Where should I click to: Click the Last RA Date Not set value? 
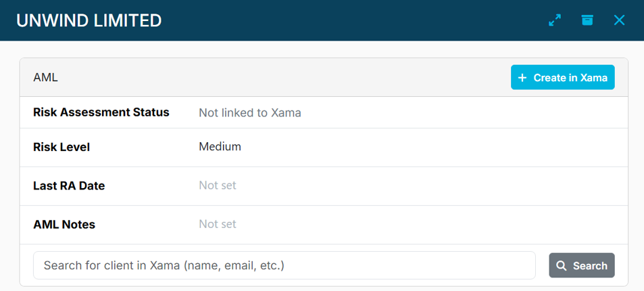tap(218, 185)
